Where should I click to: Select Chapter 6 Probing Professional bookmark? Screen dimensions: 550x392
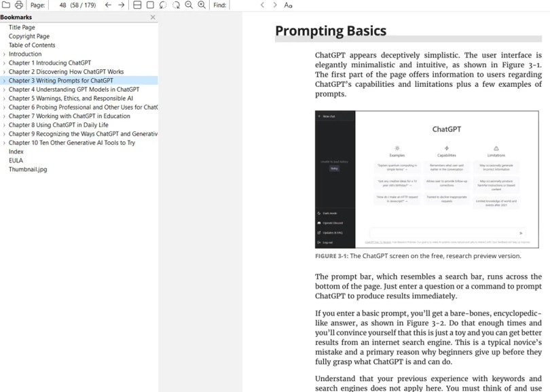(83, 107)
